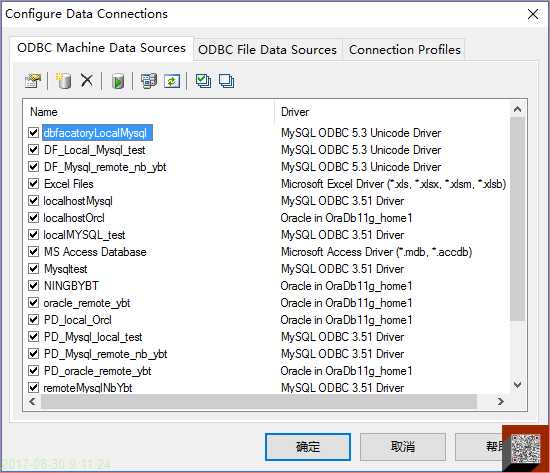Click the 取消 (Cancel) button
This screenshot has height=473, width=550.
(403, 447)
